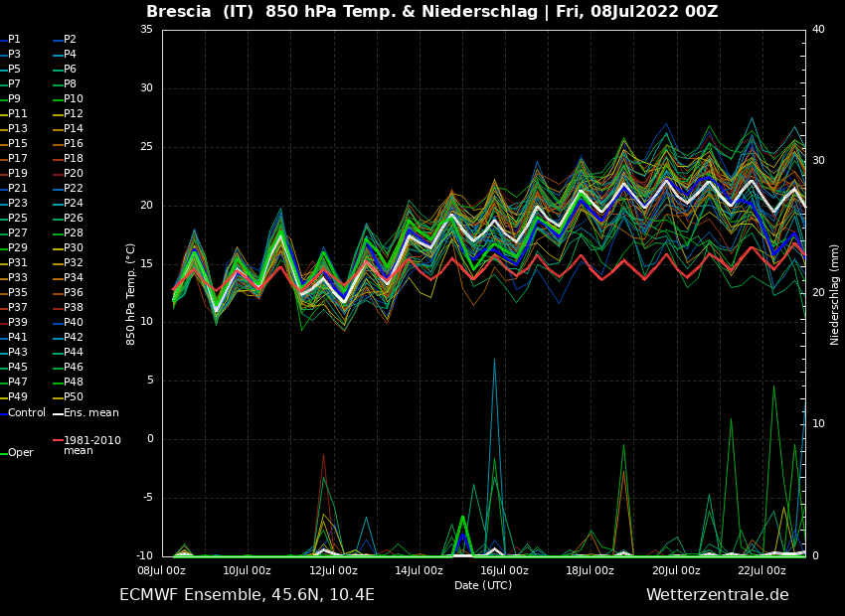Click the 12Jul 00z axis label
The image size is (845, 616).
pos(333,570)
